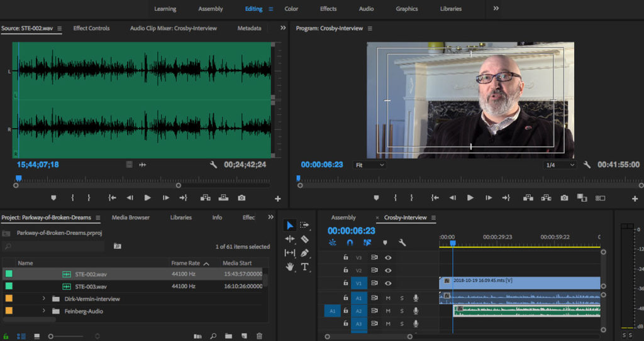Open Program monitor settings wrench
644x341 pixels.
coord(587,165)
